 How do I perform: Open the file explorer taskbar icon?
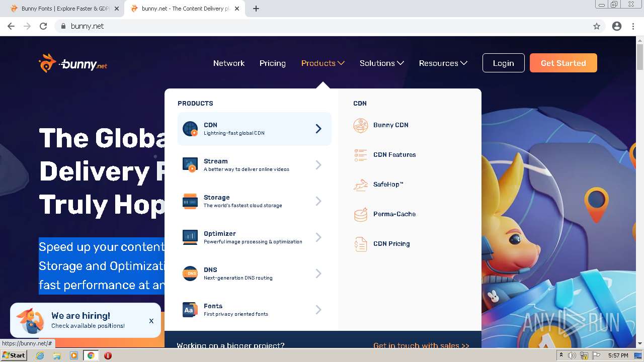point(57,355)
